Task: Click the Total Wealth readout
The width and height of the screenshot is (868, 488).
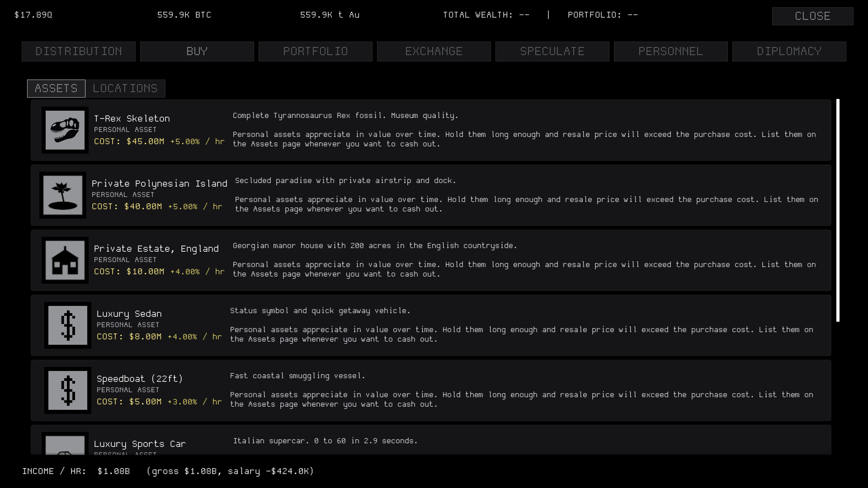Action: [486, 15]
